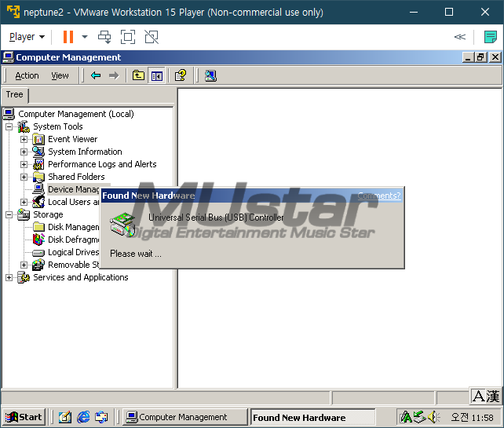Click the Disk Defragmenter icon
504x428 pixels.
click(x=38, y=240)
